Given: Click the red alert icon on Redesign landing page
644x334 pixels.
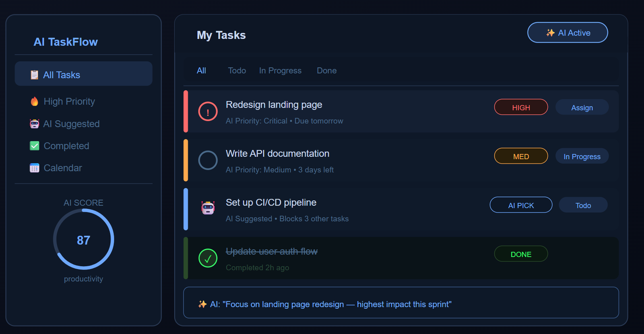Looking at the screenshot, I should point(208,112).
